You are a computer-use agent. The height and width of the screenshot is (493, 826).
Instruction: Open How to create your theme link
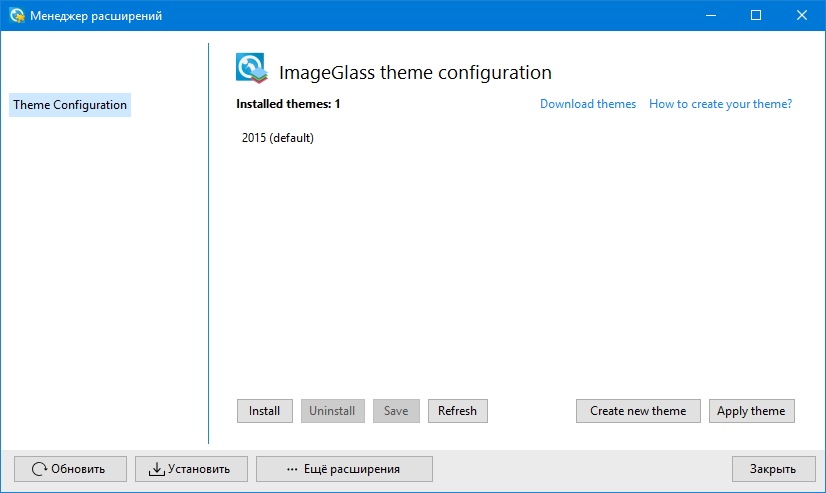tap(720, 104)
